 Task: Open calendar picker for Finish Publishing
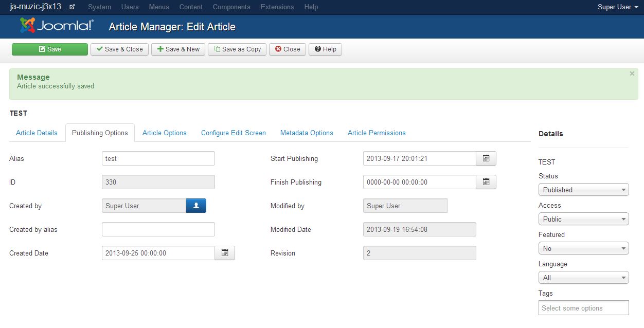pyautogui.click(x=486, y=182)
